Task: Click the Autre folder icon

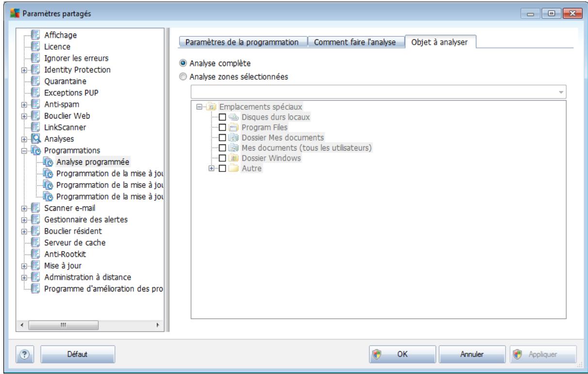Action: tap(232, 169)
